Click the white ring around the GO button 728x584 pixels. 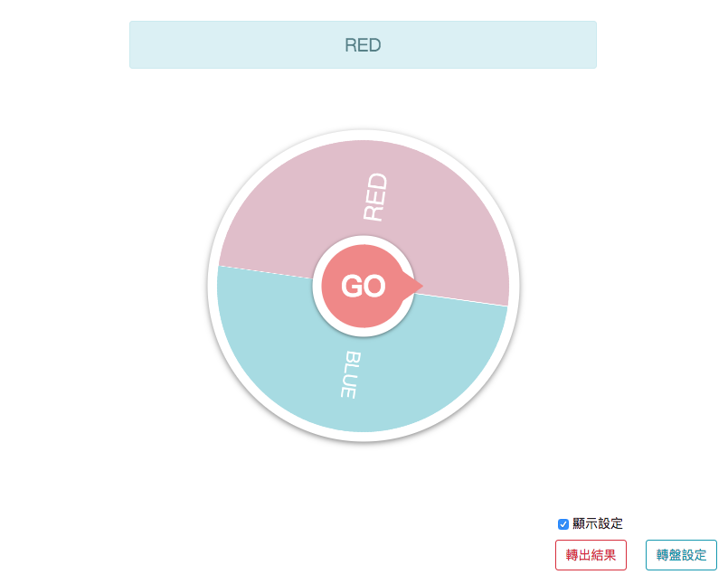click(364, 240)
